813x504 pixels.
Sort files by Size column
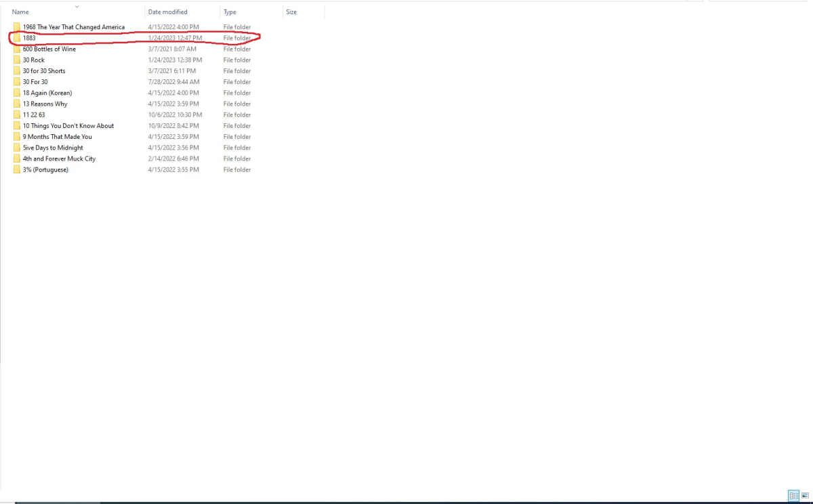pyautogui.click(x=291, y=12)
